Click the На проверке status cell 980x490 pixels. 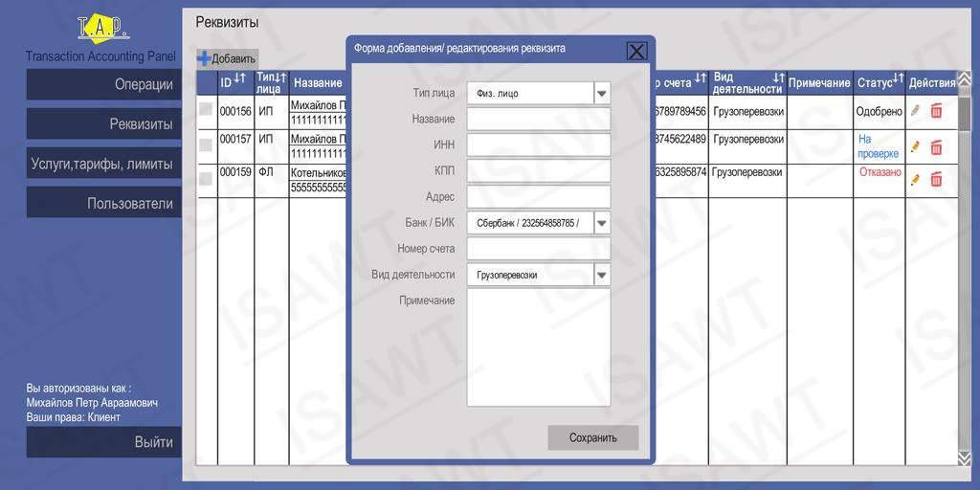880,146
